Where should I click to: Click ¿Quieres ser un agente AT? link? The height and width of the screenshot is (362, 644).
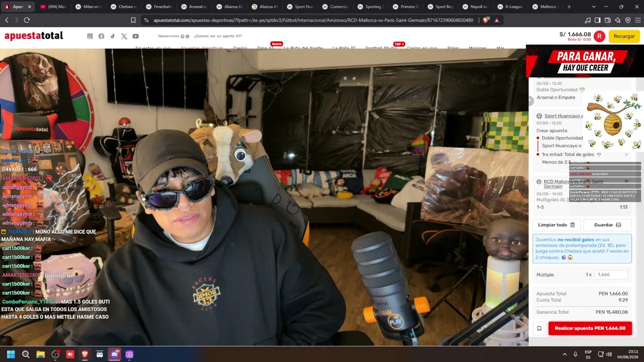tap(218, 36)
